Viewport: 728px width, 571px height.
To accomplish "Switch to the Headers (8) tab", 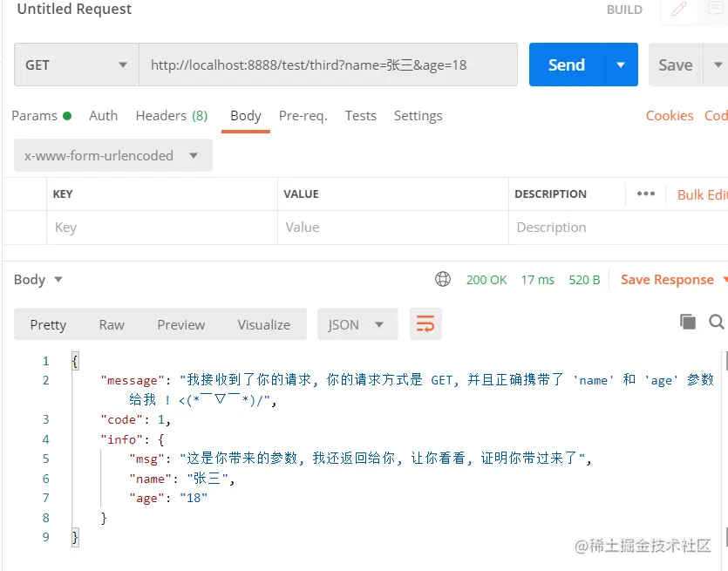I will point(171,115).
